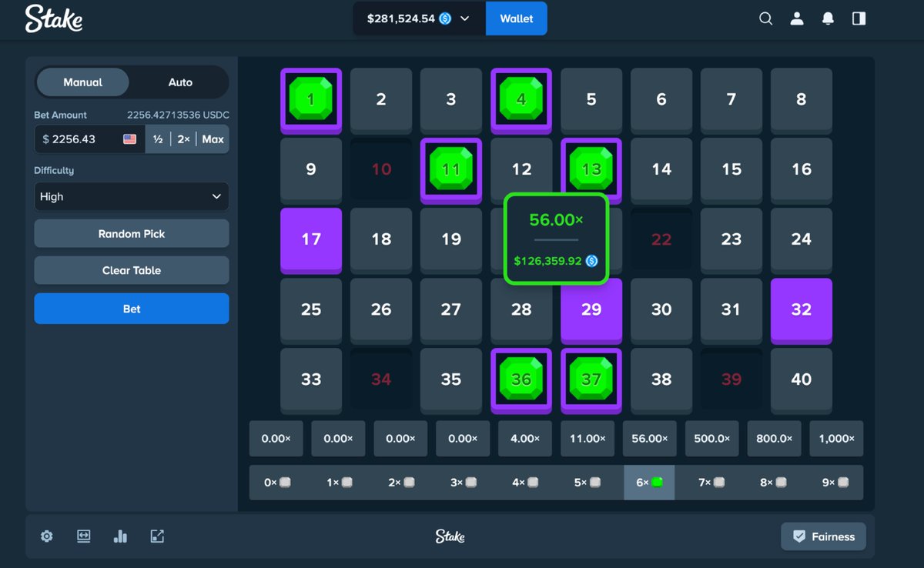
Task: Click drawn missed tile 10
Action: (x=381, y=170)
